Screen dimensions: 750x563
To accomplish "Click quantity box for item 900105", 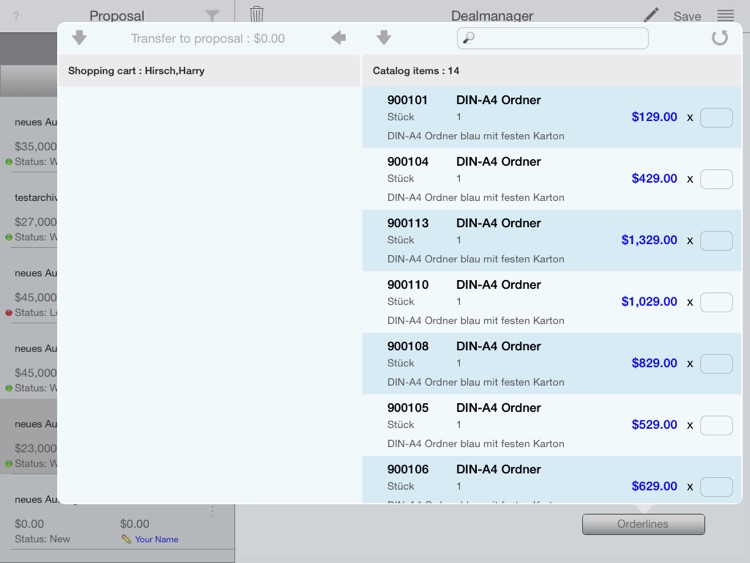I will (x=716, y=425).
